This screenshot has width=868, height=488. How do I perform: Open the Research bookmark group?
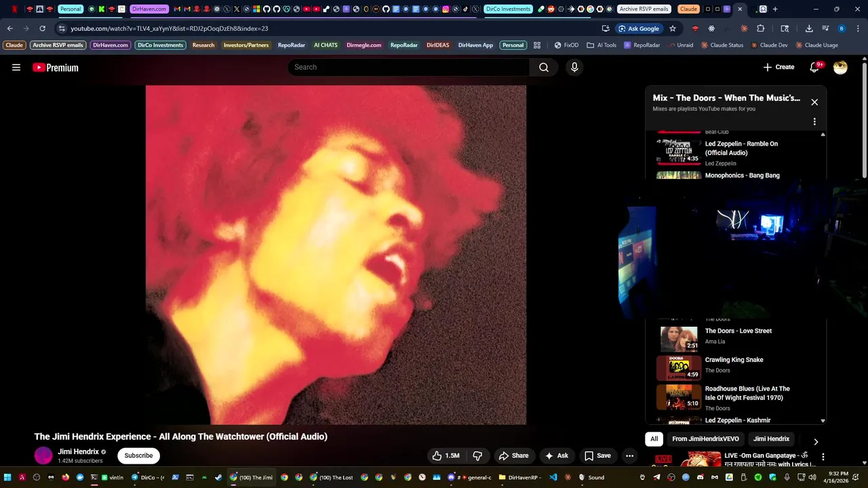click(203, 45)
